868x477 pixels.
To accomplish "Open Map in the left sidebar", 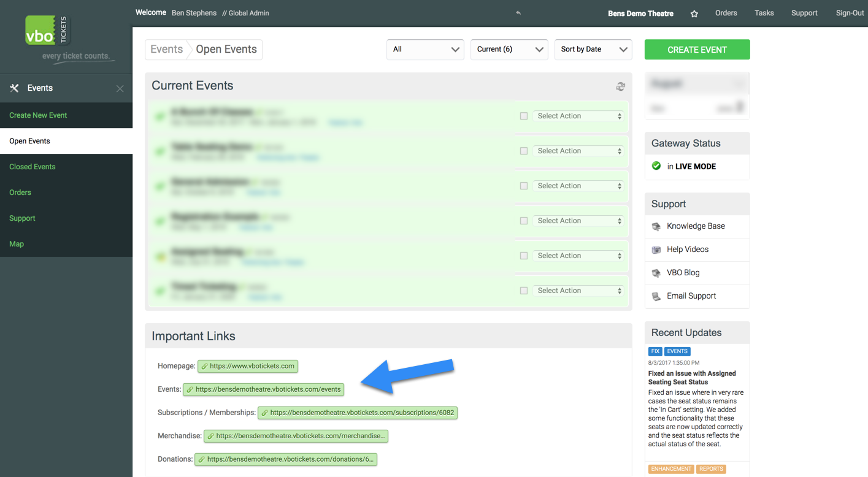I will 66,244.
